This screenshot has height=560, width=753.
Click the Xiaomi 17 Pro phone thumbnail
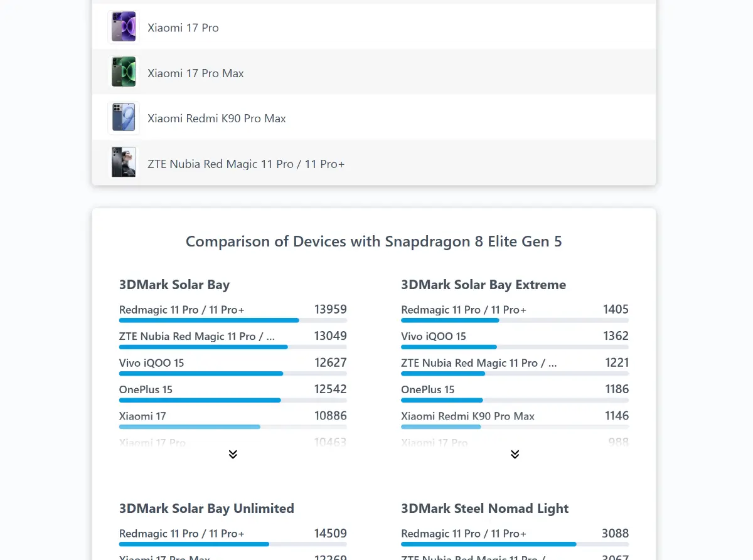point(124,27)
